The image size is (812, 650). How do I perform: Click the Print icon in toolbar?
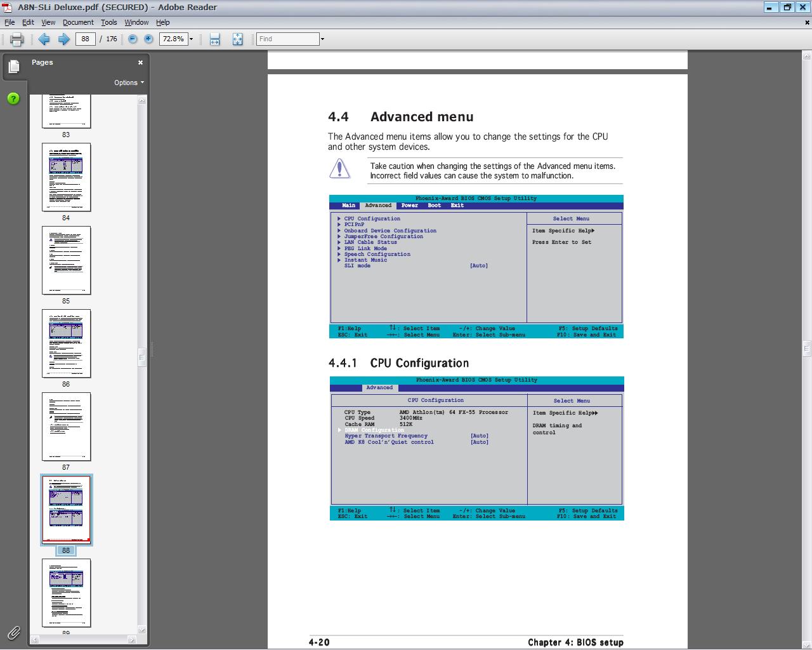tap(17, 39)
